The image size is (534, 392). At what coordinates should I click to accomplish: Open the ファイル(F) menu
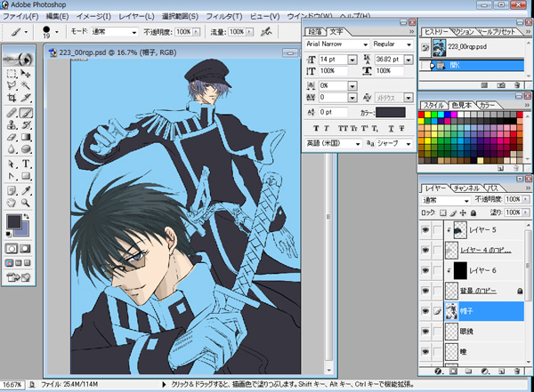20,16
